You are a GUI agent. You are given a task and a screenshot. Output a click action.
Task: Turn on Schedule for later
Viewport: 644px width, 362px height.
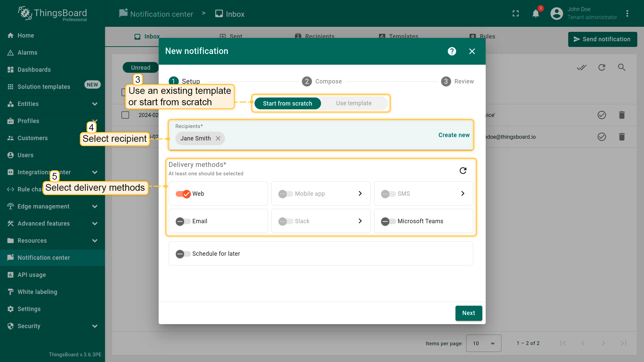[183, 254]
